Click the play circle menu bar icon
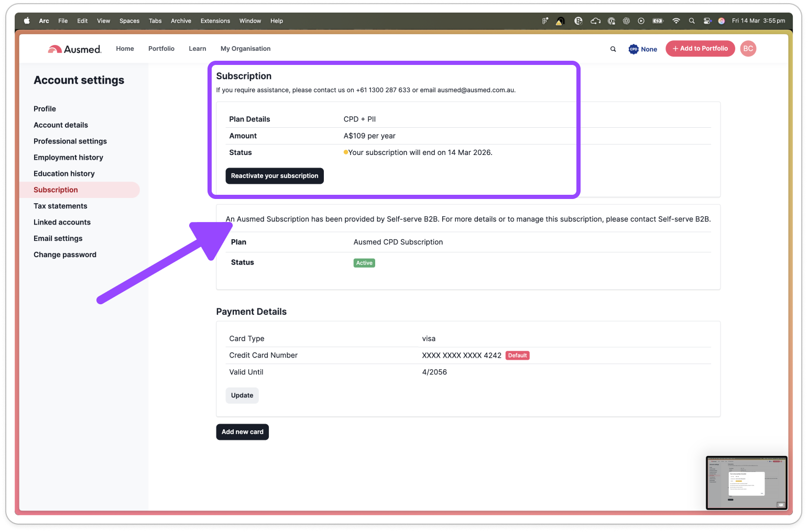The width and height of the screenshot is (808, 532). [x=641, y=21]
